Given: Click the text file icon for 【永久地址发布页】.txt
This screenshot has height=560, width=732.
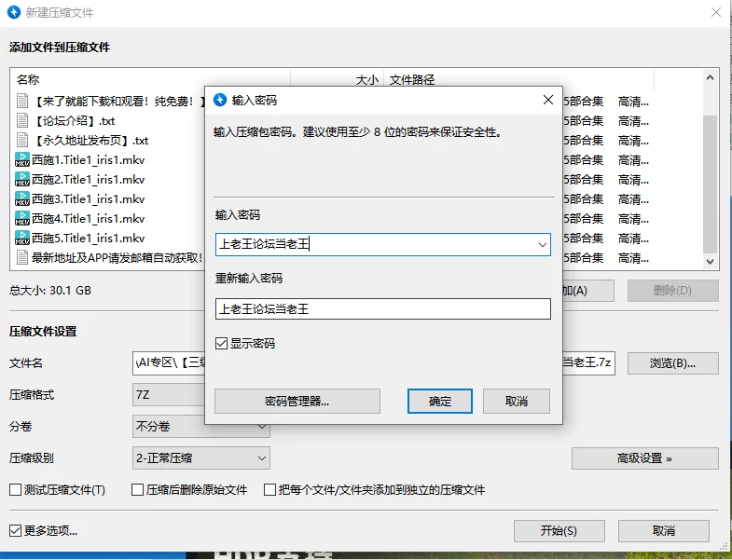Looking at the screenshot, I should [x=22, y=140].
